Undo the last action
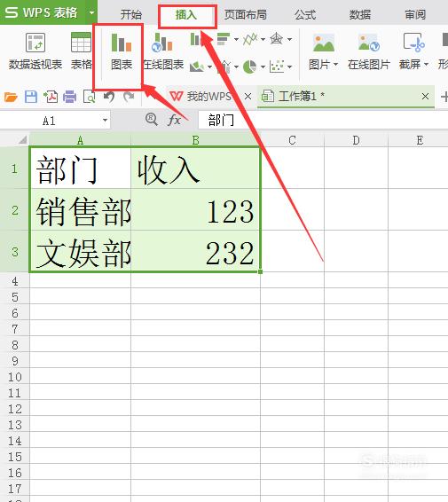This screenshot has width=448, height=502. [109, 97]
